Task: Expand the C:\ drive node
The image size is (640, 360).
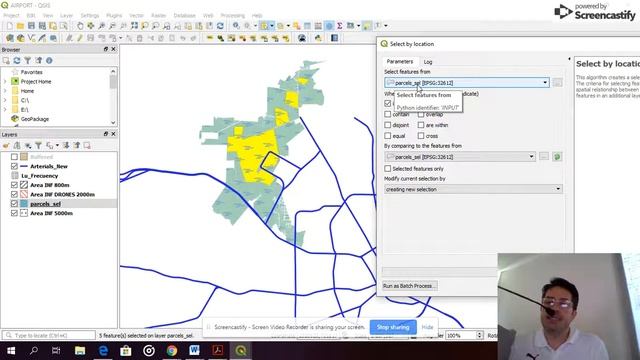Action: [x=5, y=100]
